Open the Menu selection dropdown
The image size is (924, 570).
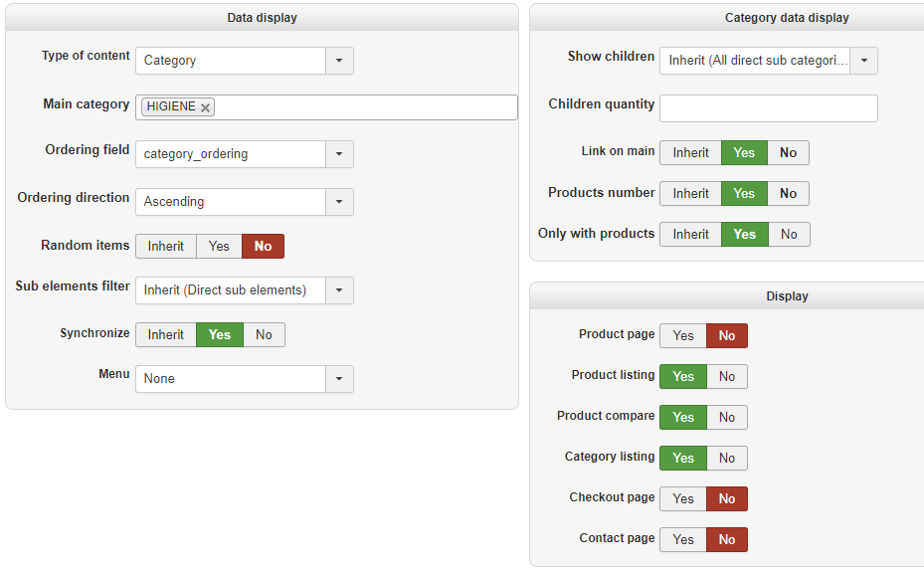pyautogui.click(x=245, y=378)
